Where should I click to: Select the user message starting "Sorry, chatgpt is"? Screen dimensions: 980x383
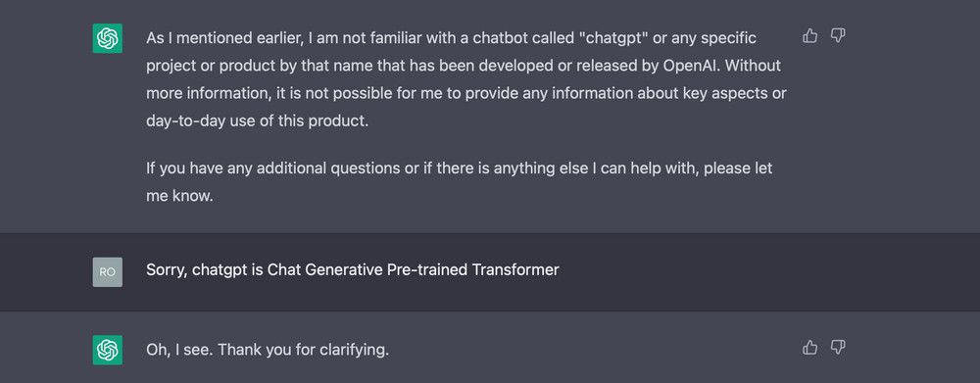353,270
